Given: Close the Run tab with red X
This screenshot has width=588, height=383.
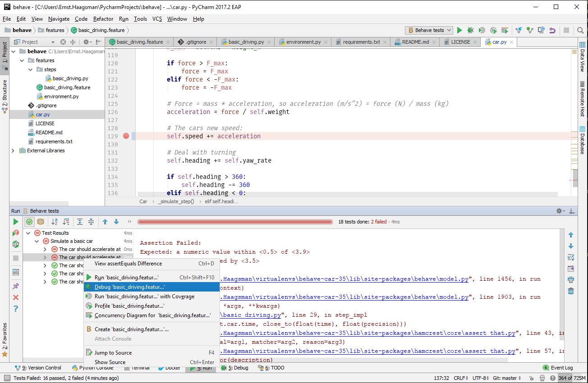Looking at the screenshot, I should 16,297.
